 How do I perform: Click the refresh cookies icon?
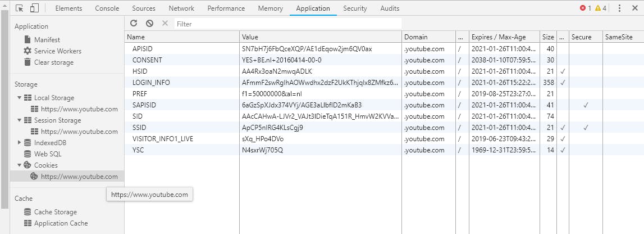click(134, 23)
